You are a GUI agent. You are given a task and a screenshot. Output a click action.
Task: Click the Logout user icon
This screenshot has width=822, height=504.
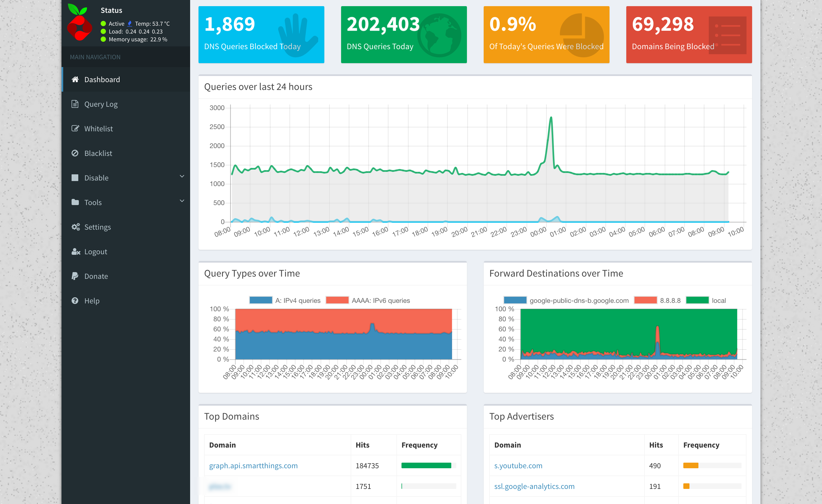point(76,251)
